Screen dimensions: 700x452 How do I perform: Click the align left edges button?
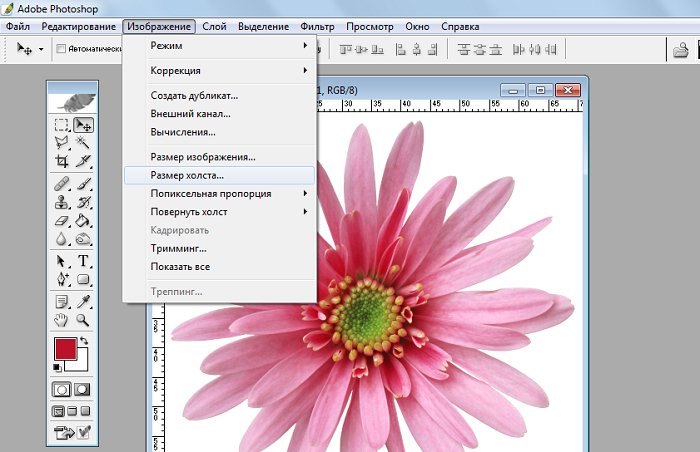(x=401, y=49)
